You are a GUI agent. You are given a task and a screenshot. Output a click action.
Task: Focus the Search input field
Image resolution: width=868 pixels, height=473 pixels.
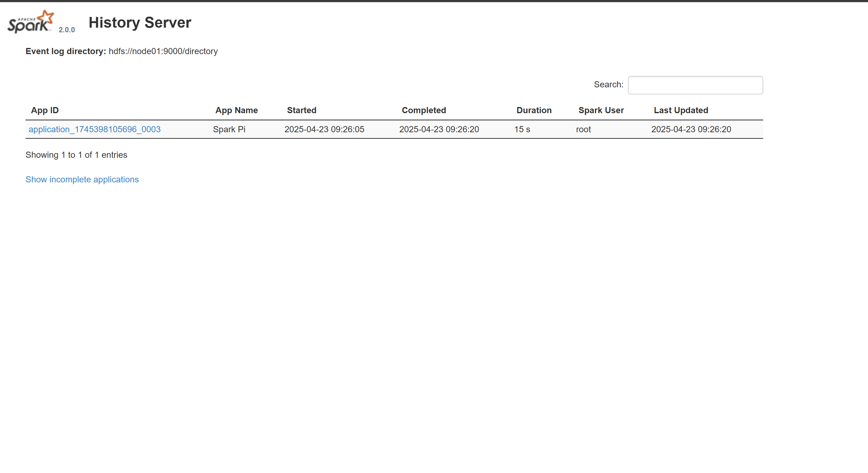coord(695,85)
